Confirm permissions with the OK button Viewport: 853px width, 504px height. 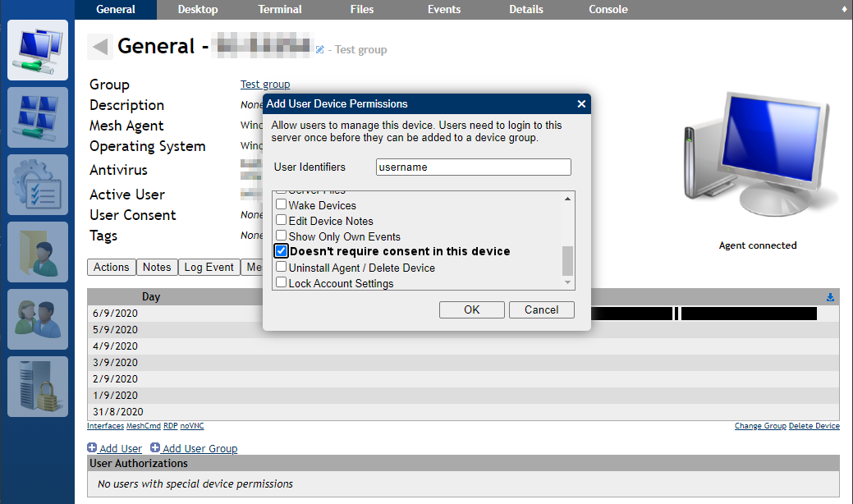471,309
